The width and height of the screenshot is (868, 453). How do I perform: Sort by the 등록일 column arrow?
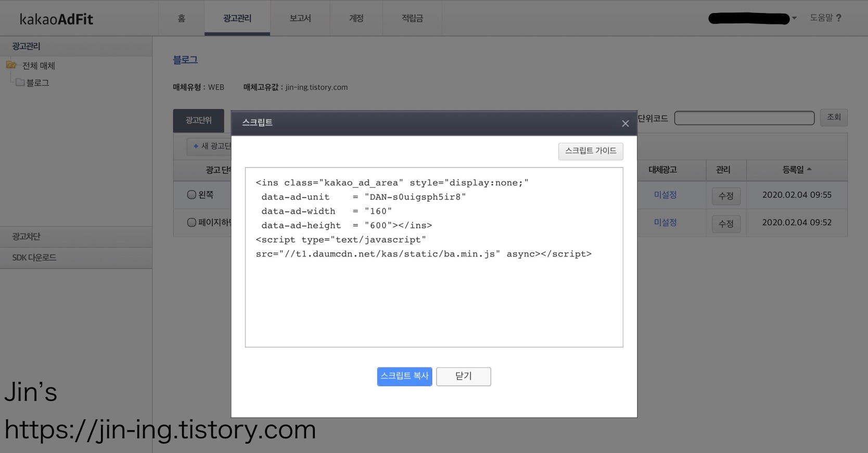(x=809, y=169)
